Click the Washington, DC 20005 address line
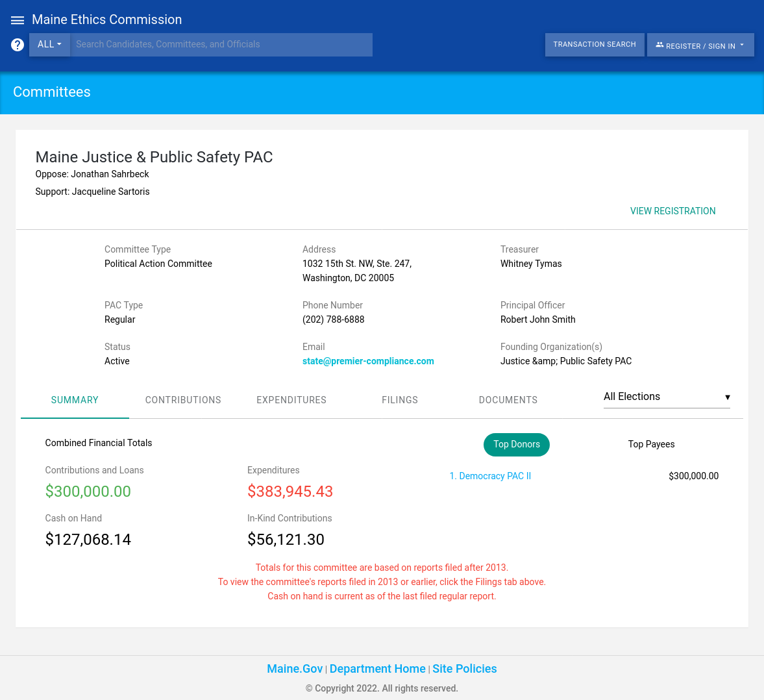Image resolution: width=764 pixels, height=700 pixels. (x=349, y=278)
